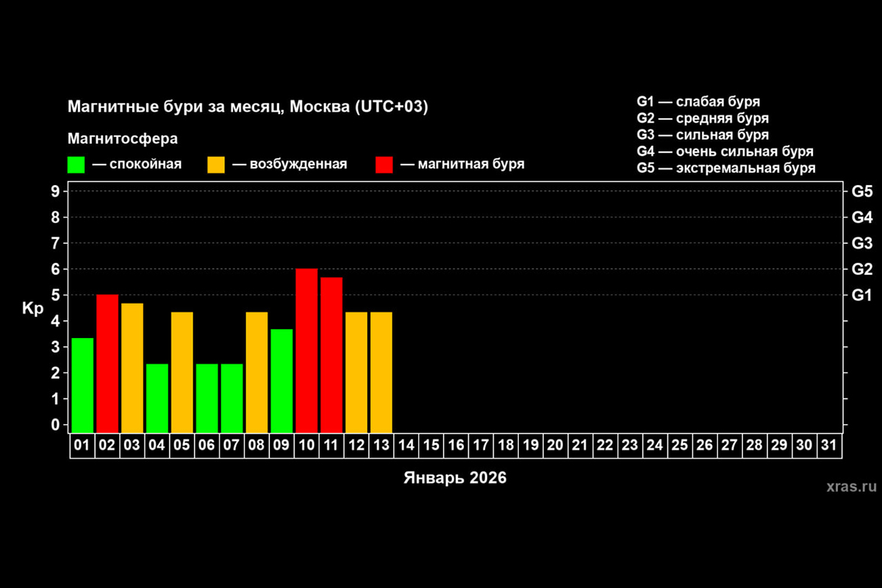The width and height of the screenshot is (882, 588).
Task: Click the orange bar above day 05
Action: click(182, 372)
